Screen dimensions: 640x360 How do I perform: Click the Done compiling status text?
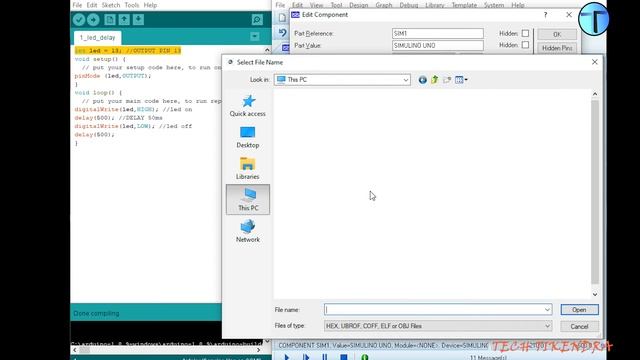96,313
